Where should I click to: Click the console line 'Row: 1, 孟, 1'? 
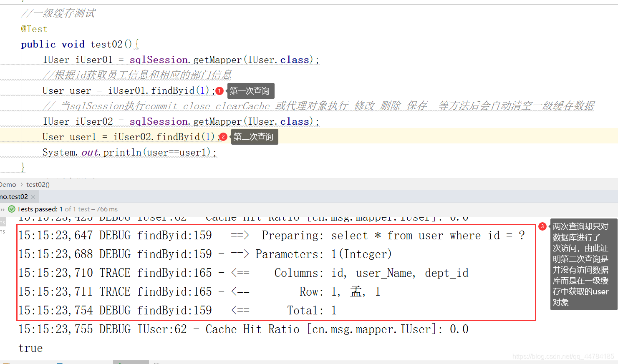(x=199, y=292)
